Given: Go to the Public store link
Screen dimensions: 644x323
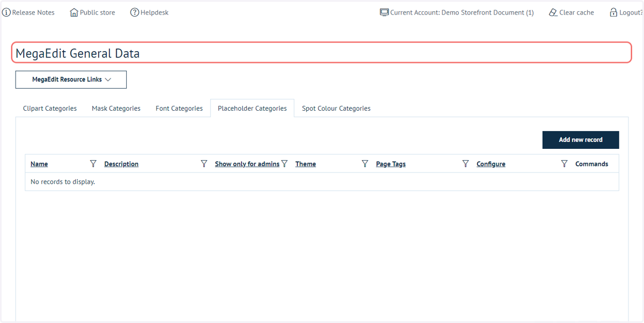Looking at the screenshot, I should point(97,12).
